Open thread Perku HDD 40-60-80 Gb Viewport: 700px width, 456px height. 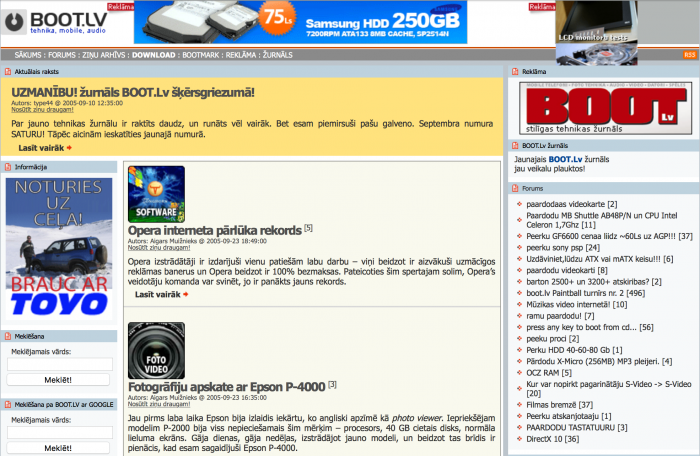pos(574,350)
